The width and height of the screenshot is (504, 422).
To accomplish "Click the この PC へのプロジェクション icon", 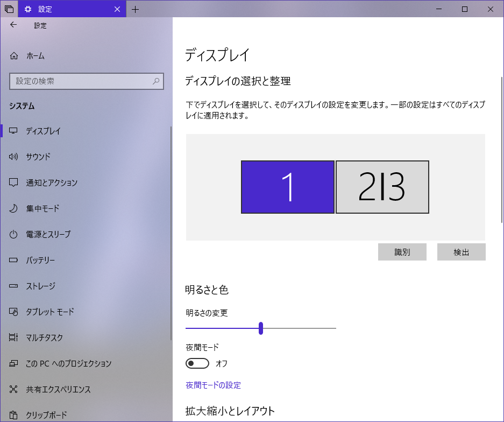I will 13,363.
